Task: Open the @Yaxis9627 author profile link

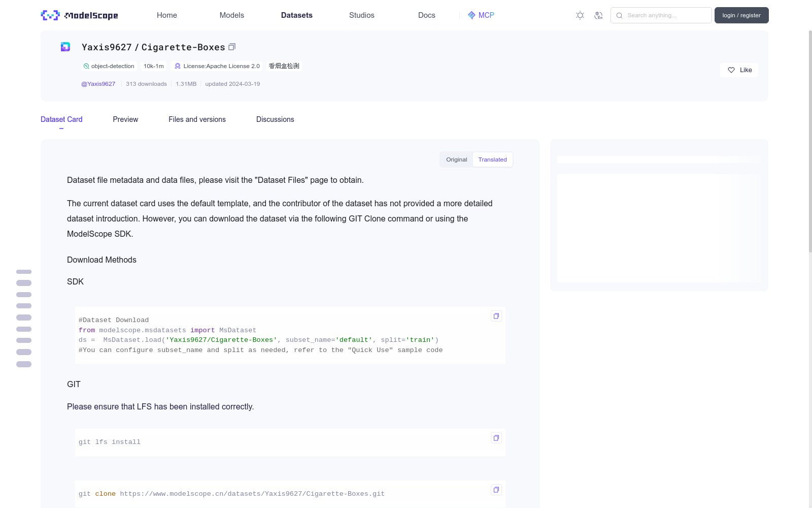Action: pyautogui.click(x=98, y=84)
